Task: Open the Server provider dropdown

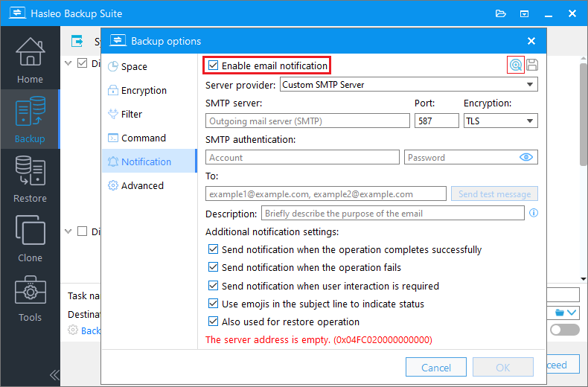Action: (409, 84)
